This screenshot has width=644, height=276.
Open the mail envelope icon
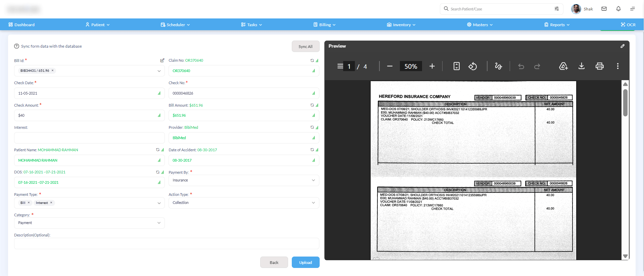pos(604,9)
